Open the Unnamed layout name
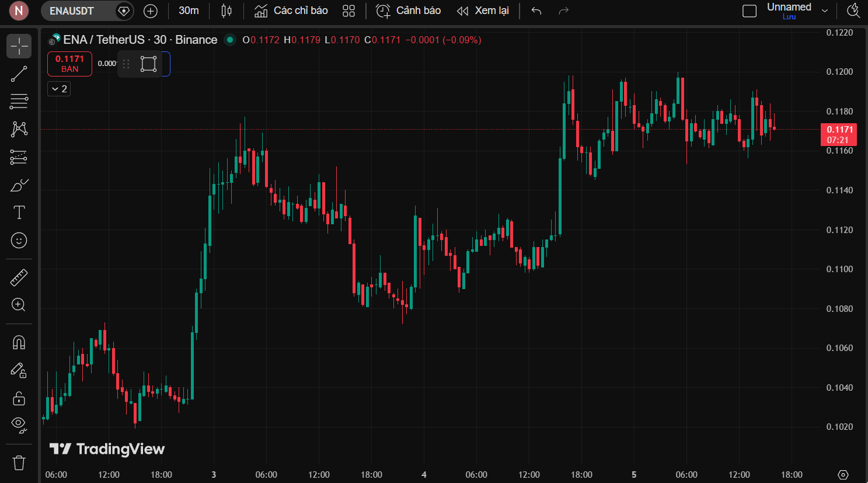The image size is (868, 483). (x=789, y=7)
